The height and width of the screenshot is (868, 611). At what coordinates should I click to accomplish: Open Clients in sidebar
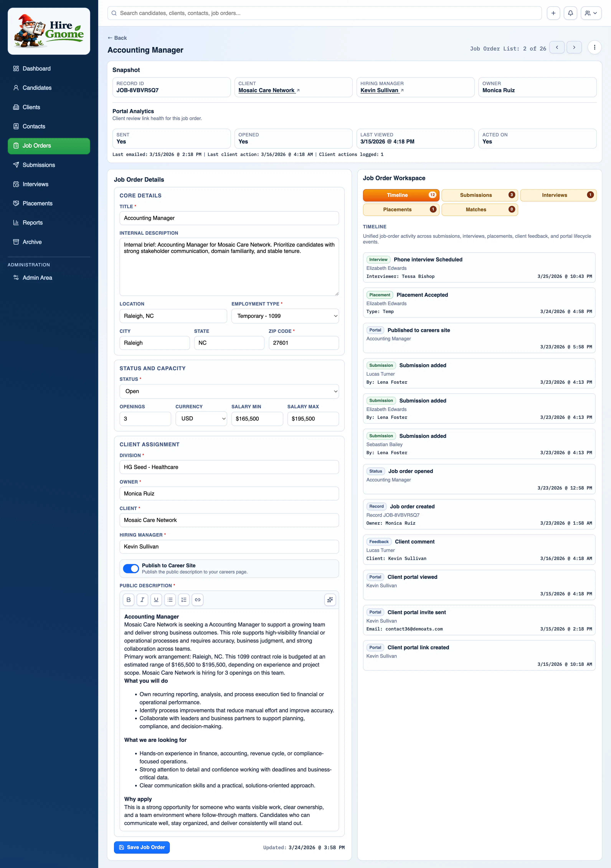click(49, 107)
